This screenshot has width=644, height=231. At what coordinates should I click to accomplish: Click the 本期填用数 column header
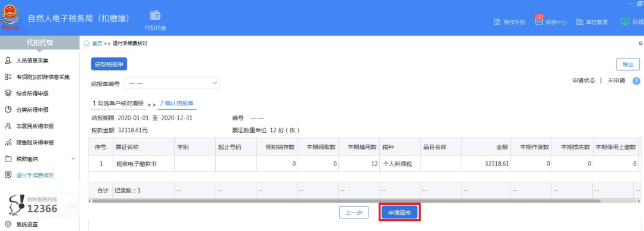point(359,147)
